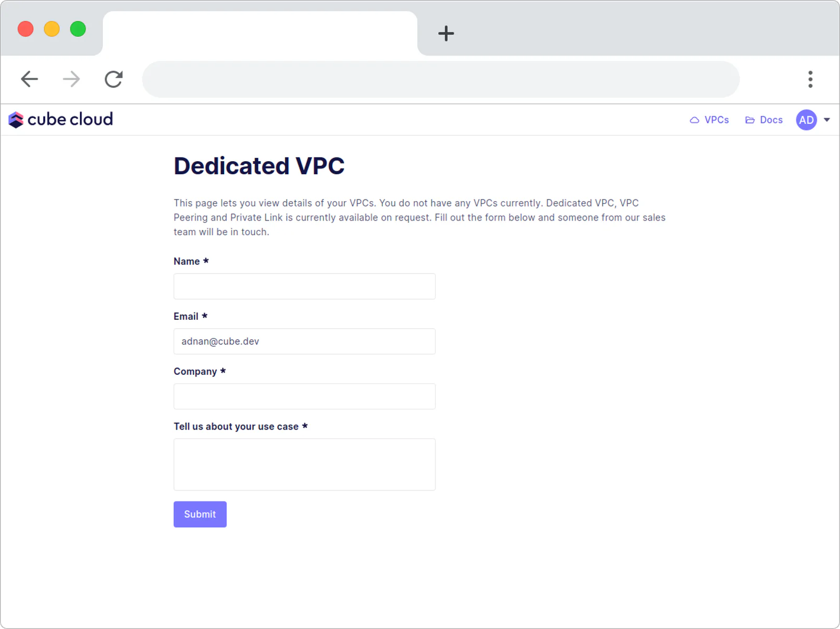Select the active browser tab

coord(260,33)
